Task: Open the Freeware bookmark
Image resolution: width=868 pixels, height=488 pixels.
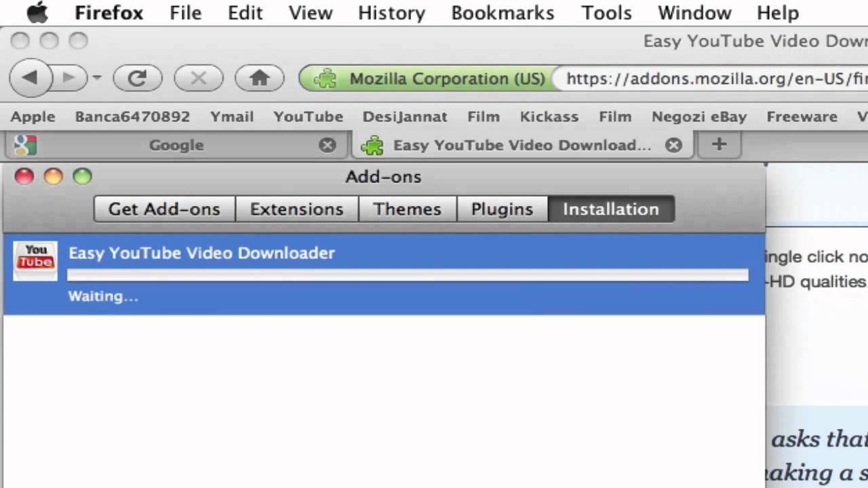Action: pyautogui.click(x=802, y=117)
